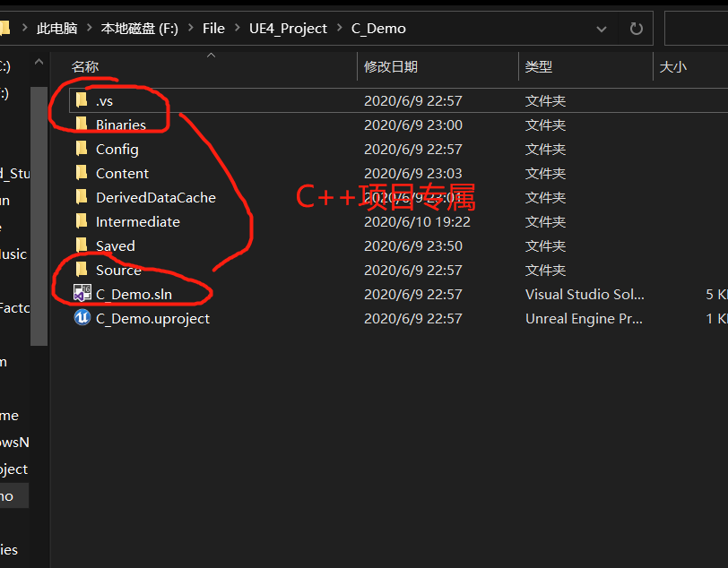Expand the chevron after UE4_Project breadcrumb
This screenshot has height=568, width=728.
340,28
